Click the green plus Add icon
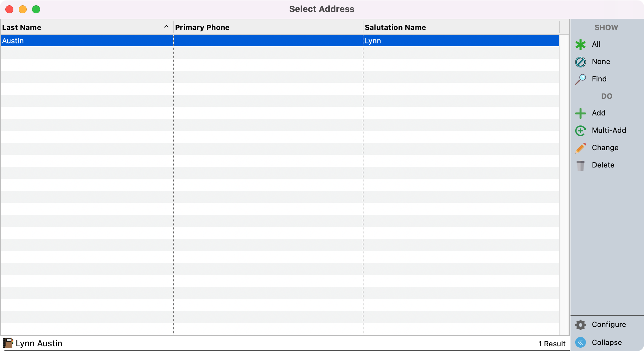The image size is (644, 351). [581, 113]
